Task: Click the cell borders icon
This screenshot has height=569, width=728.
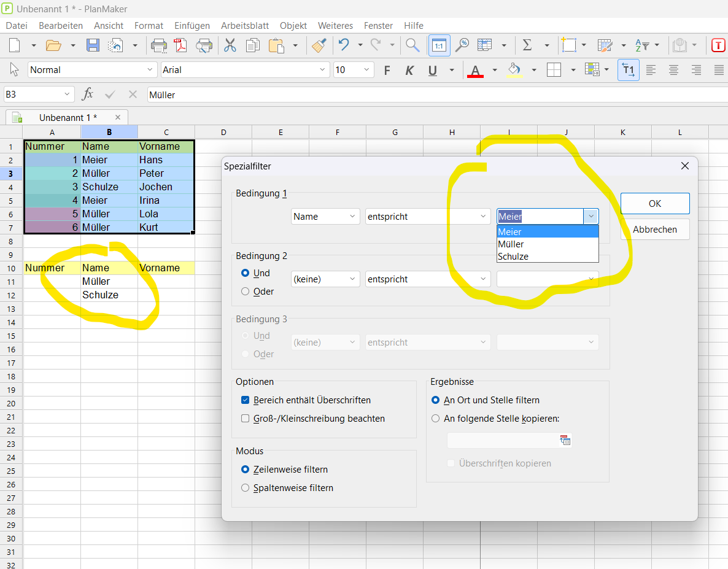Action: [554, 70]
